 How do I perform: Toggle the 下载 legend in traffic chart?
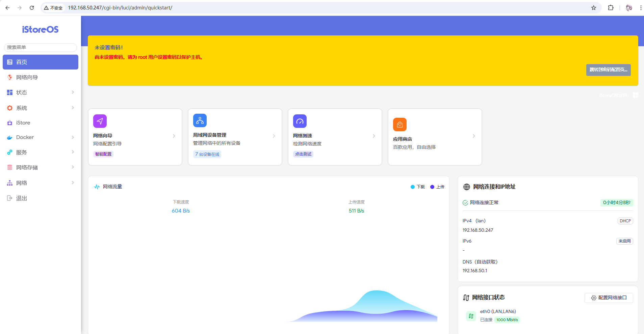[x=418, y=187]
